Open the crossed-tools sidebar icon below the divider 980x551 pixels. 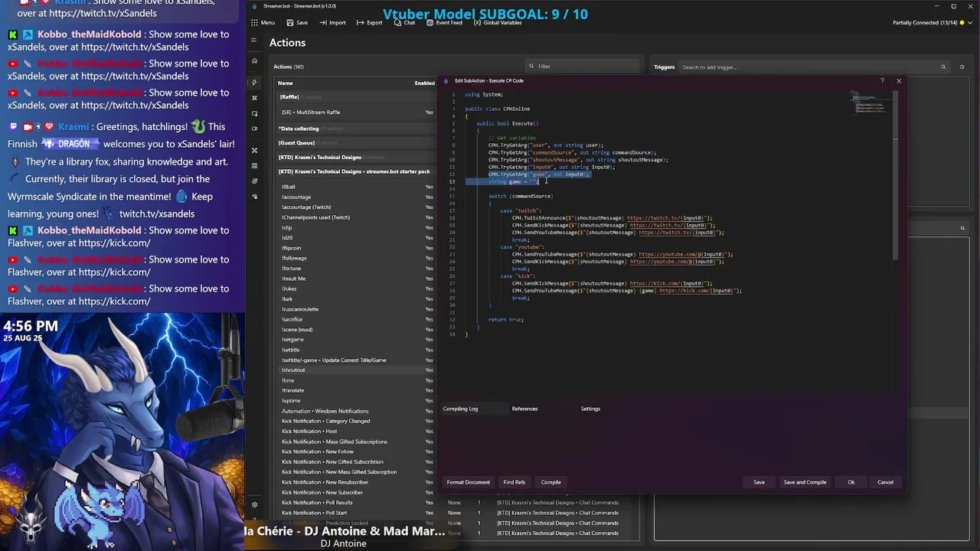point(254,150)
